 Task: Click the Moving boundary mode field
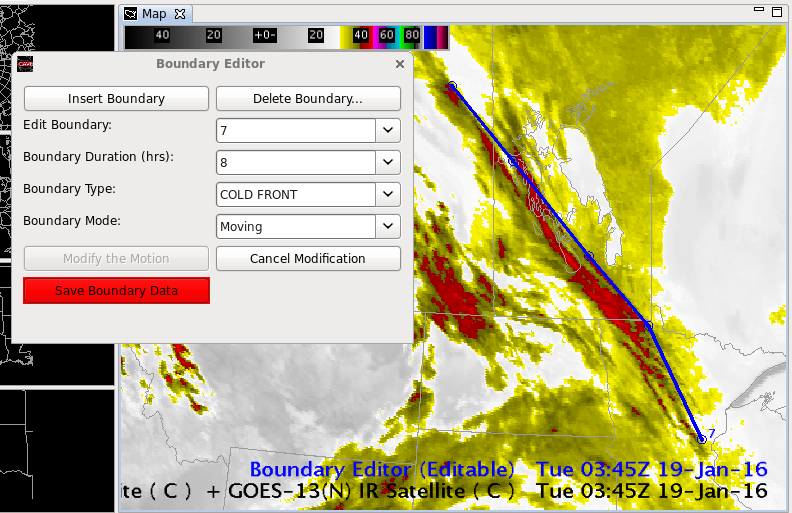point(296,226)
